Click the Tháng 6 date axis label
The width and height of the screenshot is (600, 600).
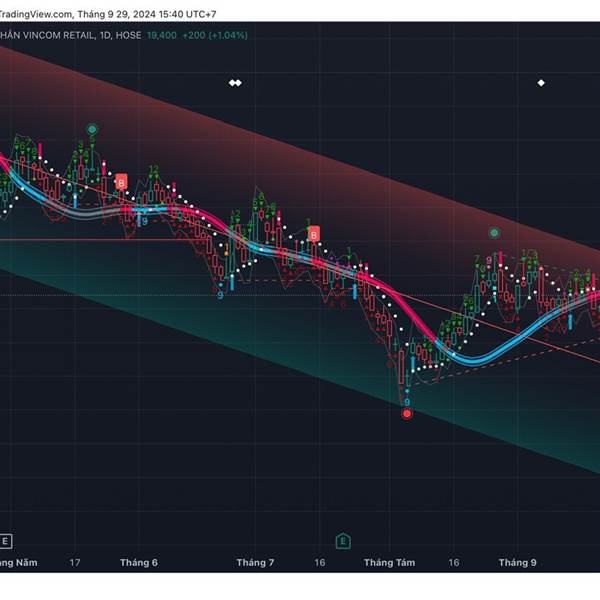pyautogui.click(x=139, y=562)
